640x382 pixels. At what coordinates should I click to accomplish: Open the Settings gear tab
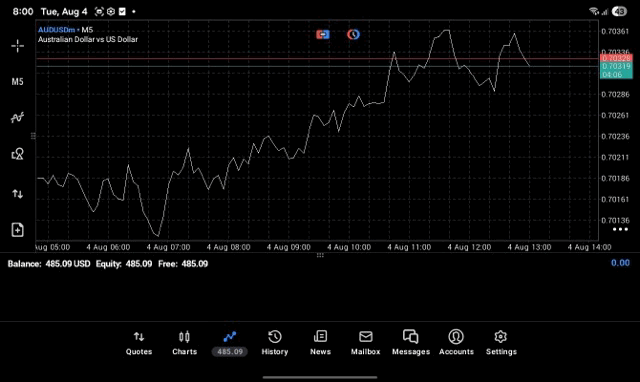click(501, 343)
